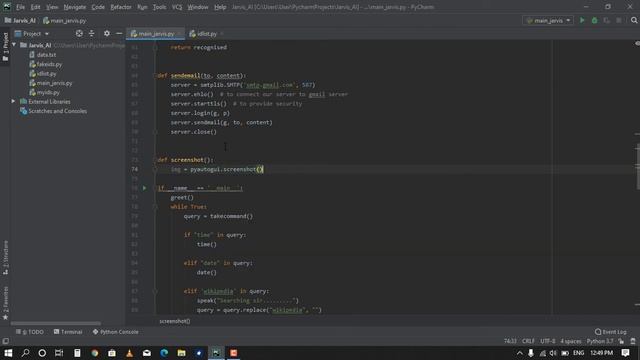Click the Python 3.7 interpreter selector

600,341
